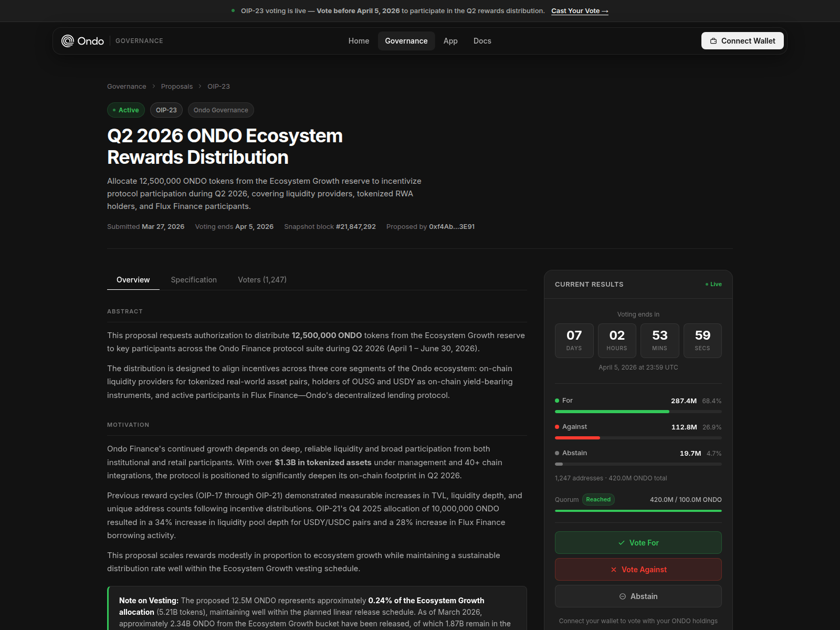
Task: Switch to the Specification tab
Action: (x=194, y=280)
